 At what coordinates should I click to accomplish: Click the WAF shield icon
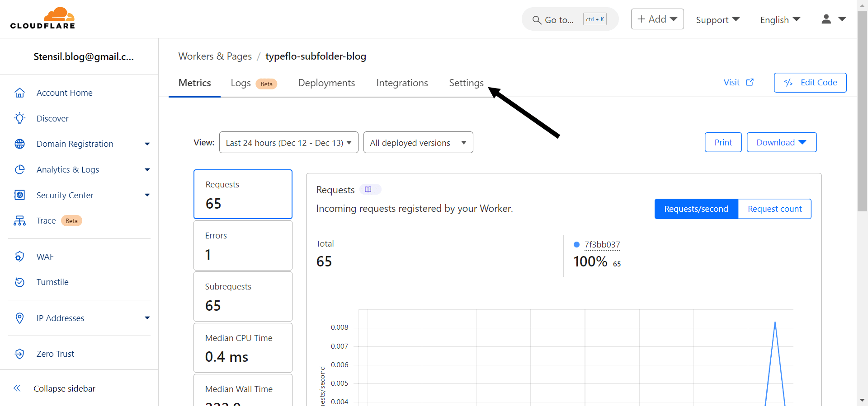[19, 257]
